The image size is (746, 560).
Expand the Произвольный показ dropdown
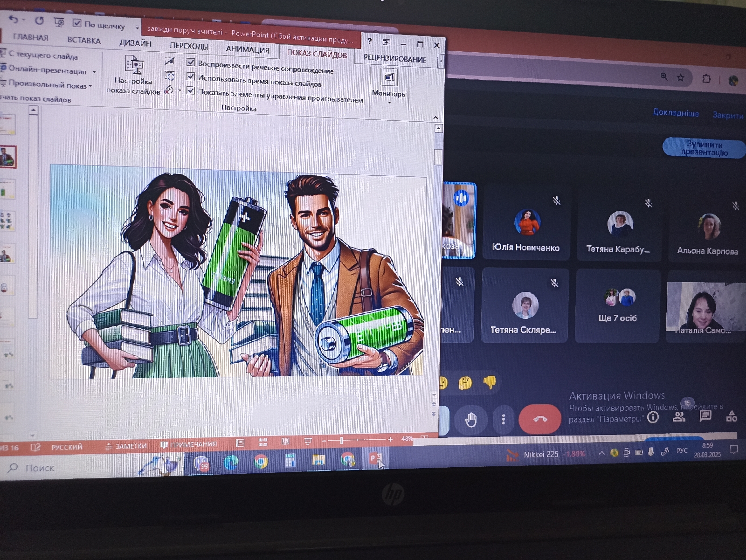click(x=90, y=86)
